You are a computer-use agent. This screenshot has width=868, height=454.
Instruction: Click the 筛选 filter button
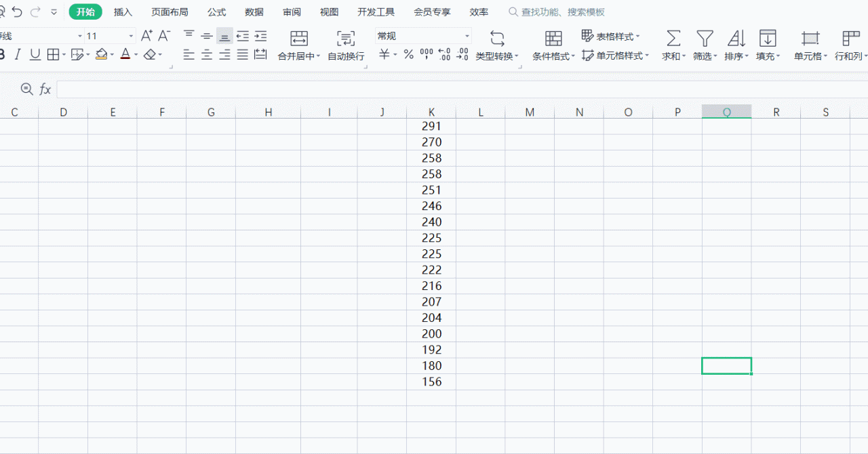pos(705,46)
